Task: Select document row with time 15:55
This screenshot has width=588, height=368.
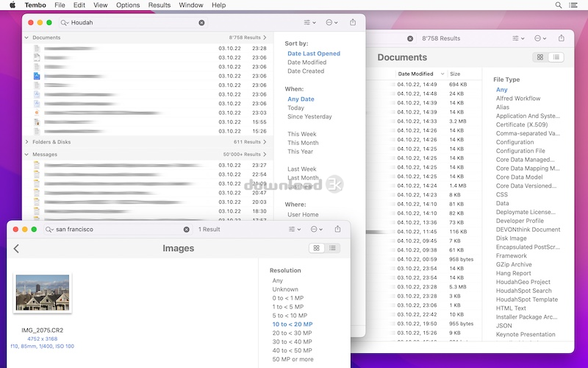Action: [148, 122]
